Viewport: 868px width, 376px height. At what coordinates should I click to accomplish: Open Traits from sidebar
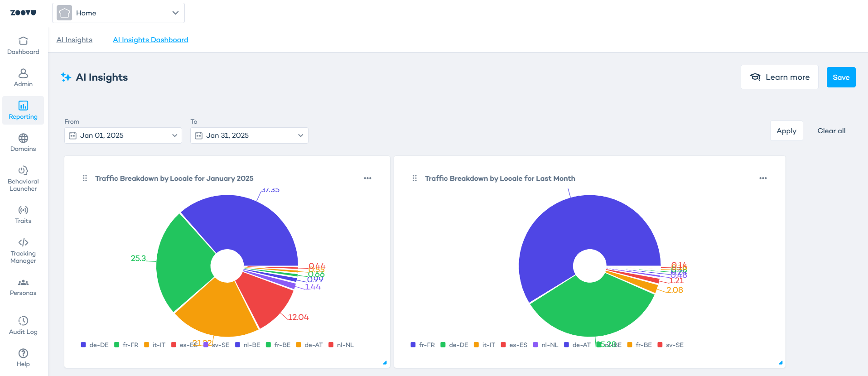[x=23, y=214]
